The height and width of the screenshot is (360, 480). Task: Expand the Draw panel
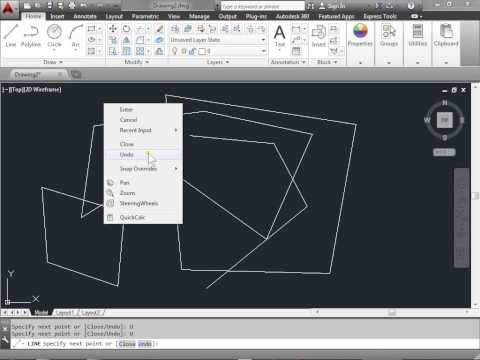click(x=53, y=62)
